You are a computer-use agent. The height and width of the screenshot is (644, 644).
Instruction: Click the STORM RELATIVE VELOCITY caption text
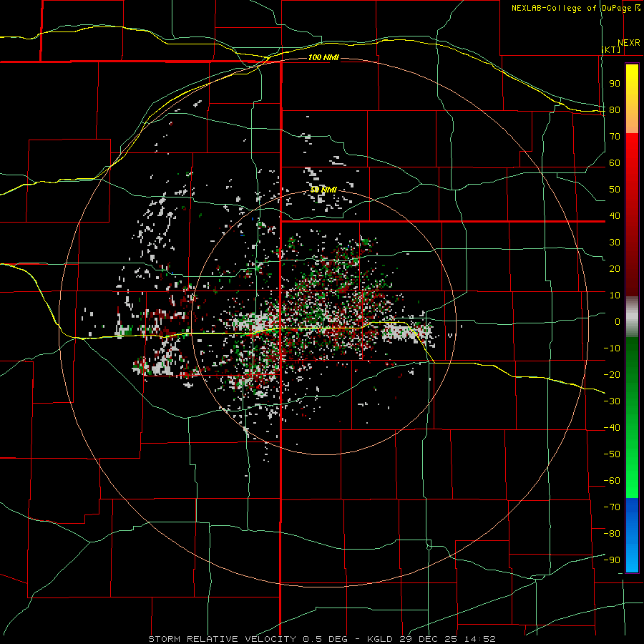coord(222,639)
